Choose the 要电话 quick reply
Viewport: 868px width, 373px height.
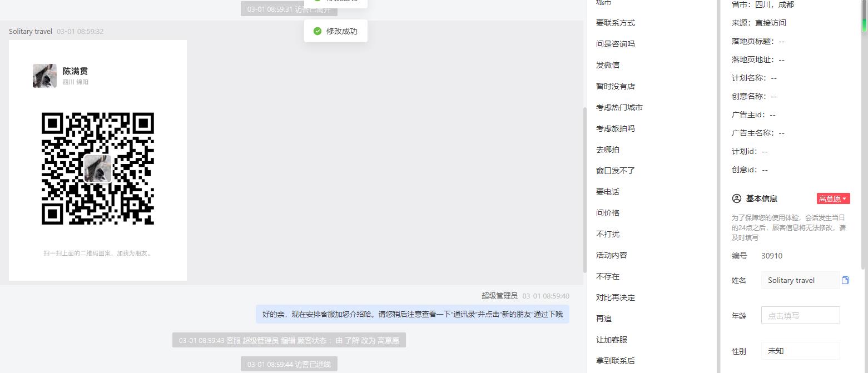click(608, 192)
